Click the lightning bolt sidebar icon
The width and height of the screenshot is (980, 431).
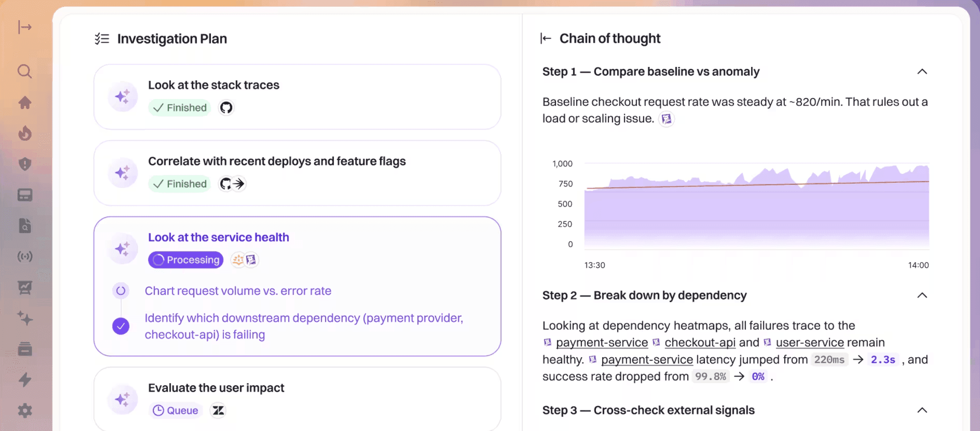(25, 380)
